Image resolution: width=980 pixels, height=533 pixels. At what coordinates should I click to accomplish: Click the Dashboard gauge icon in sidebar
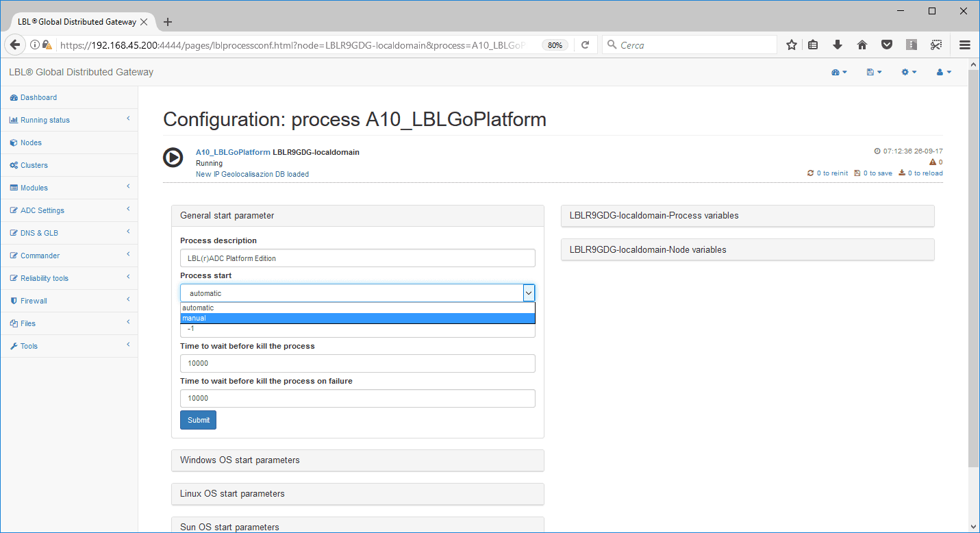pos(14,97)
